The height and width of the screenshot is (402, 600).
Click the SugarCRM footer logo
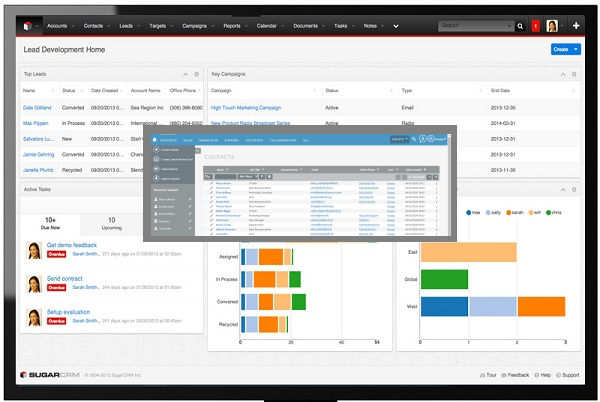(50, 375)
